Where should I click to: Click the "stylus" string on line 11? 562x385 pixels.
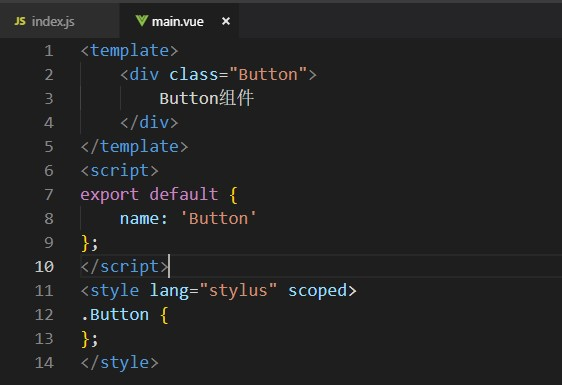tap(238, 291)
